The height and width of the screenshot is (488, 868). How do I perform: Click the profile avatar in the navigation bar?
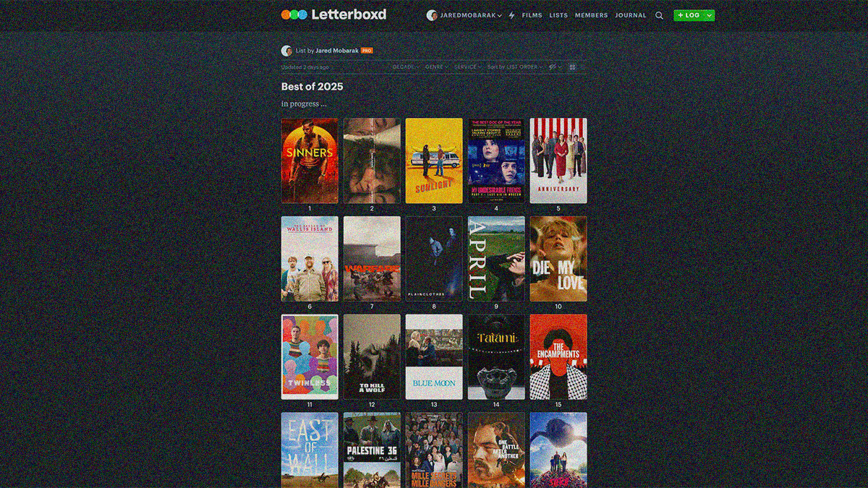(432, 14)
